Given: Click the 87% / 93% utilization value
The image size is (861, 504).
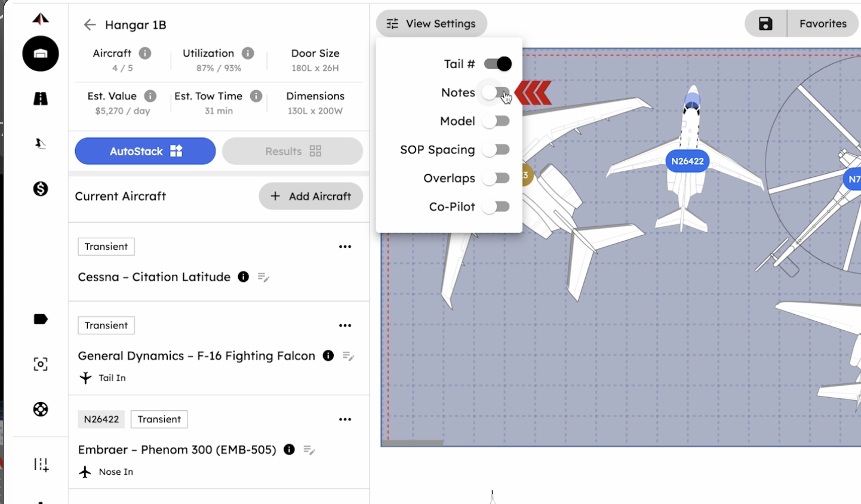Looking at the screenshot, I should (219, 68).
